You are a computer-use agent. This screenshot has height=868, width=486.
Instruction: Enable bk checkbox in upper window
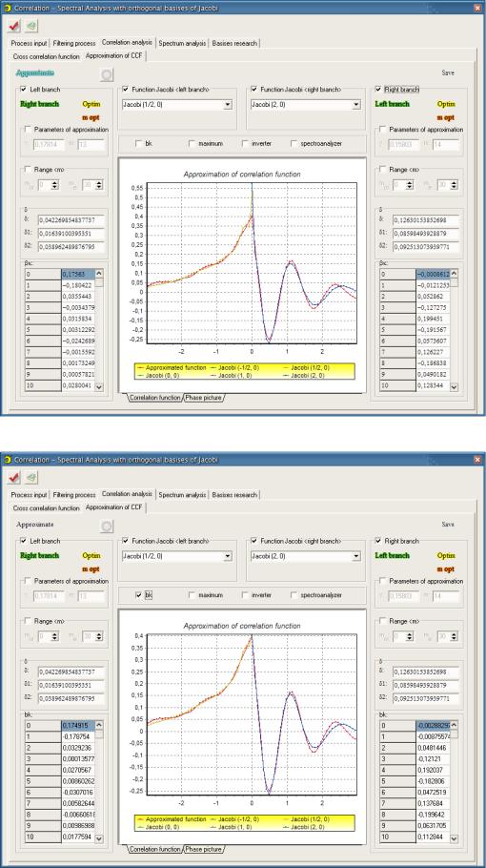139,143
